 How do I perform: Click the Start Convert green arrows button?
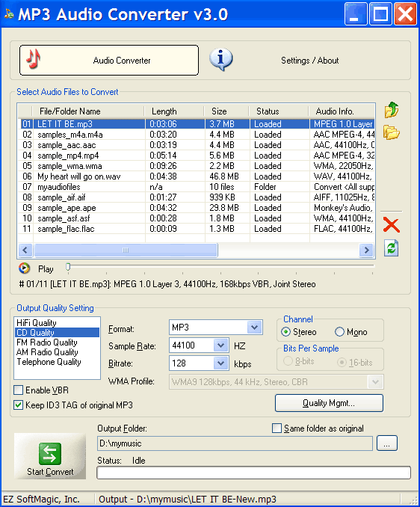[x=50, y=456]
